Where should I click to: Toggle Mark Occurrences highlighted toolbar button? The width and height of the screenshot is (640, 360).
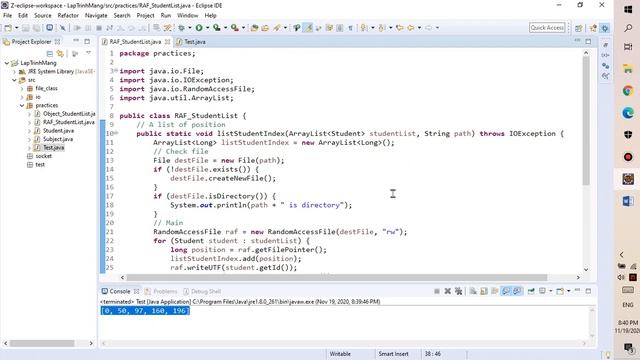point(308,28)
